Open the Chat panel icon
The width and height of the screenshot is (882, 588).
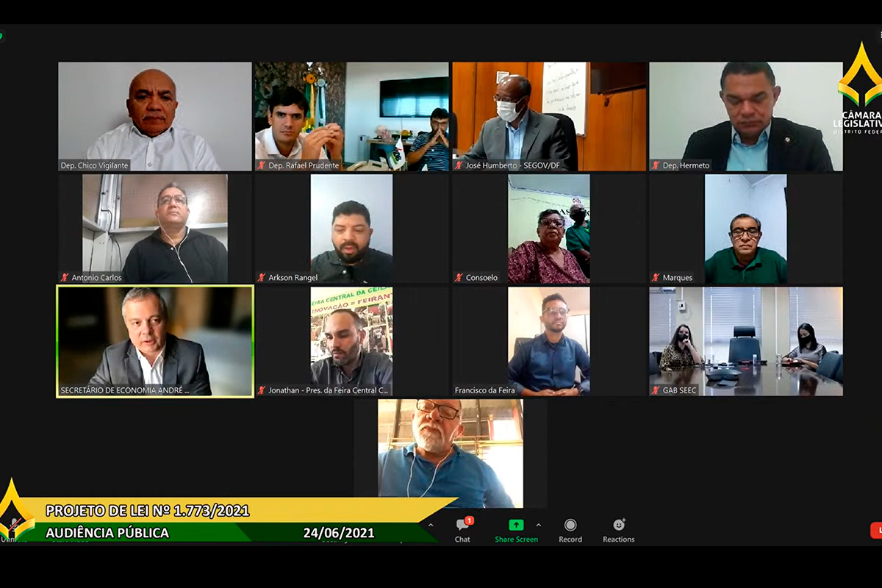pos(462,525)
